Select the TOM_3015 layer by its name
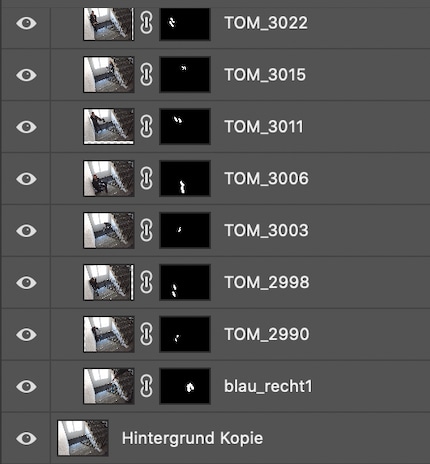 [x=265, y=75]
